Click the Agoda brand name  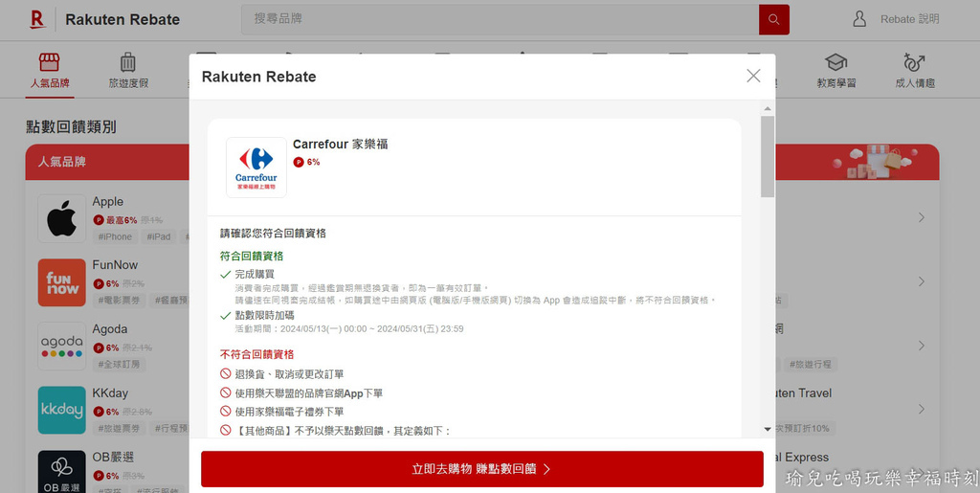coord(110,328)
